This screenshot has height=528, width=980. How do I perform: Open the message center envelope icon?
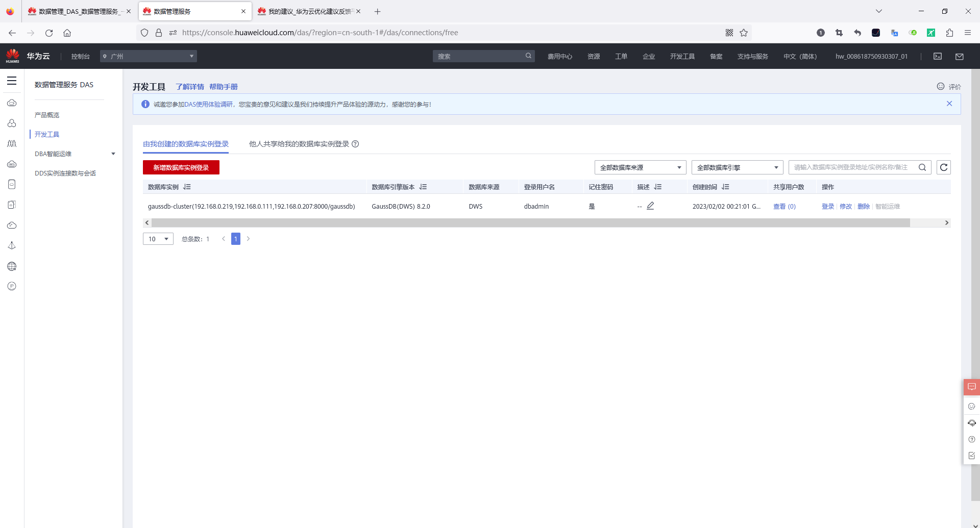960,56
